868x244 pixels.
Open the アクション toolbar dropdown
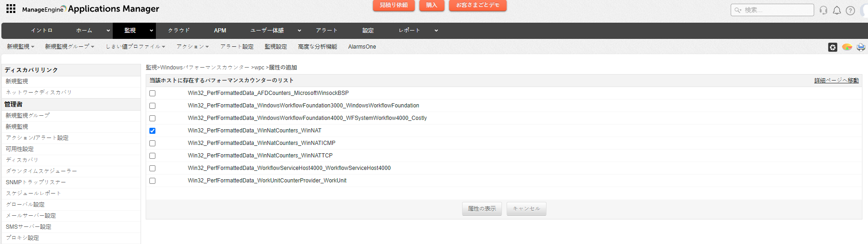click(x=193, y=47)
